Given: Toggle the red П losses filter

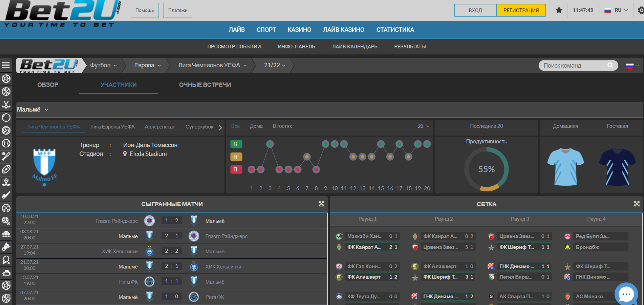Looking at the screenshot, I should coord(236,169).
